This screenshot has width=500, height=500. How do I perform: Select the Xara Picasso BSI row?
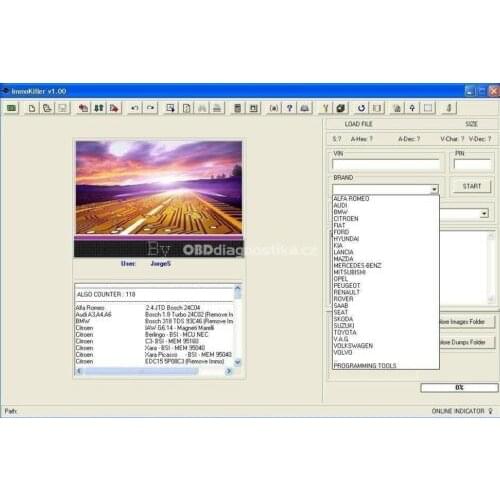(x=155, y=354)
